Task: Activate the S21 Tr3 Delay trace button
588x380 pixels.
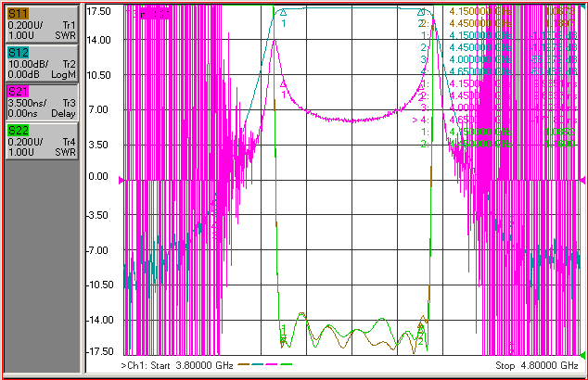Action: pyautogui.click(x=42, y=103)
